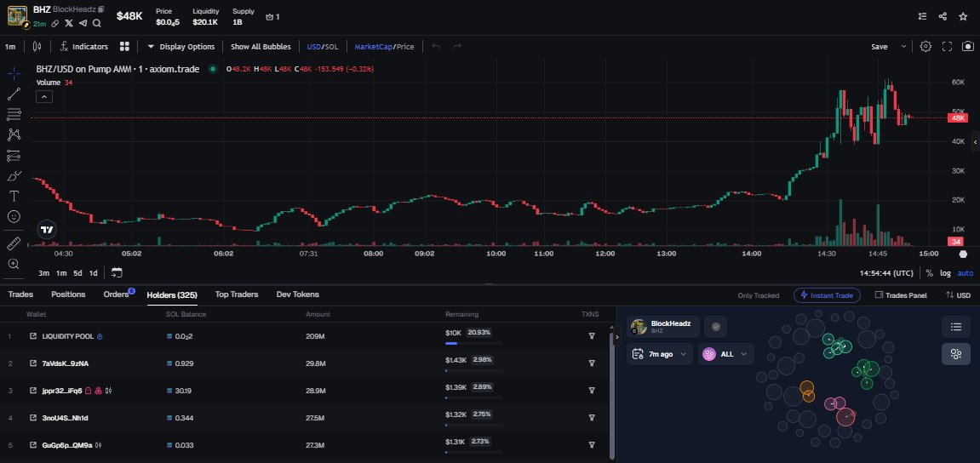Click Show All Bubbles
Image resolution: width=980 pixels, height=463 pixels.
pyautogui.click(x=261, y=46)
